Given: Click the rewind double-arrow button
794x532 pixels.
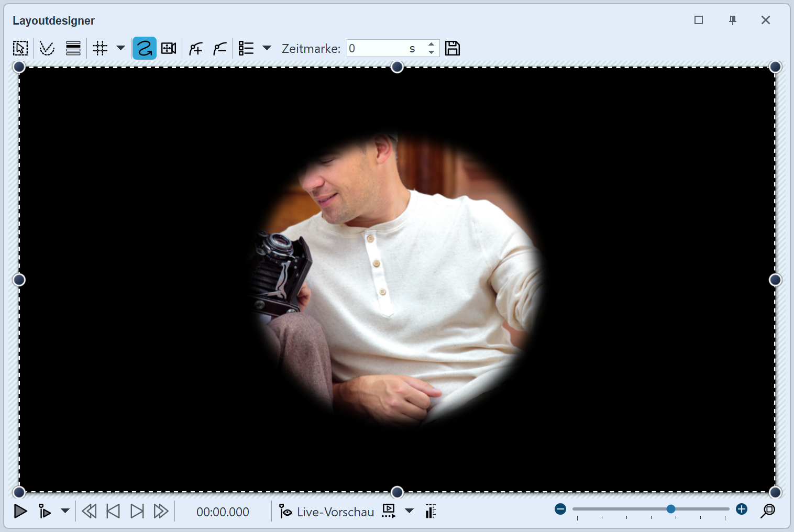Looking at the screenshot, I should (x=90, y=511).
